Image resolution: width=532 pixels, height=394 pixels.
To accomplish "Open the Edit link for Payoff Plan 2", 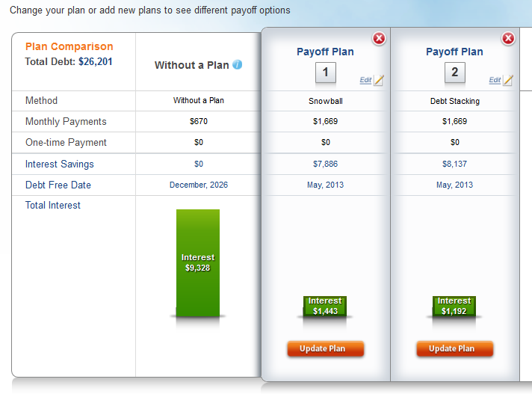I will point(495,80).
